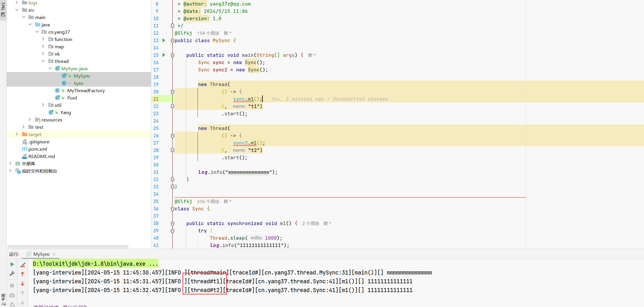Open Pool class file
This screenshot has width=644, height=307.
coord(72,98)
